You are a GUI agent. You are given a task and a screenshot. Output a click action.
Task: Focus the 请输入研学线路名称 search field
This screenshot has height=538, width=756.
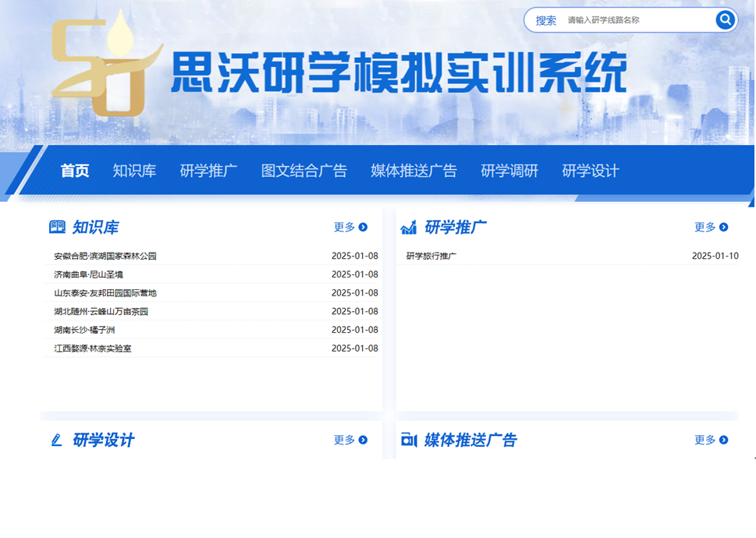[x=636, y=20]
